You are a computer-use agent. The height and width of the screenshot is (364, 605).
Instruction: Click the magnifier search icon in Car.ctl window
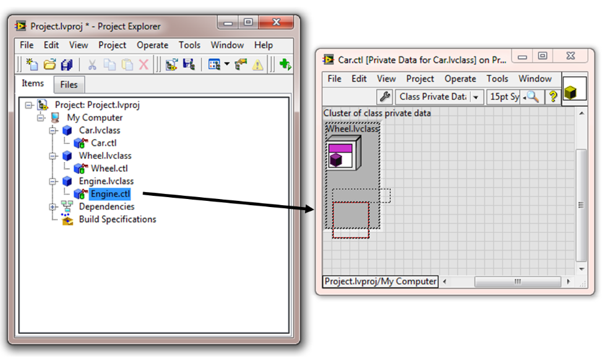pos(533,96)
